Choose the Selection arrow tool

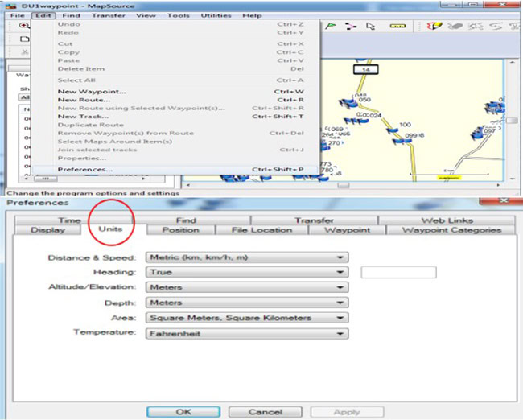click(x=371, y=26)
